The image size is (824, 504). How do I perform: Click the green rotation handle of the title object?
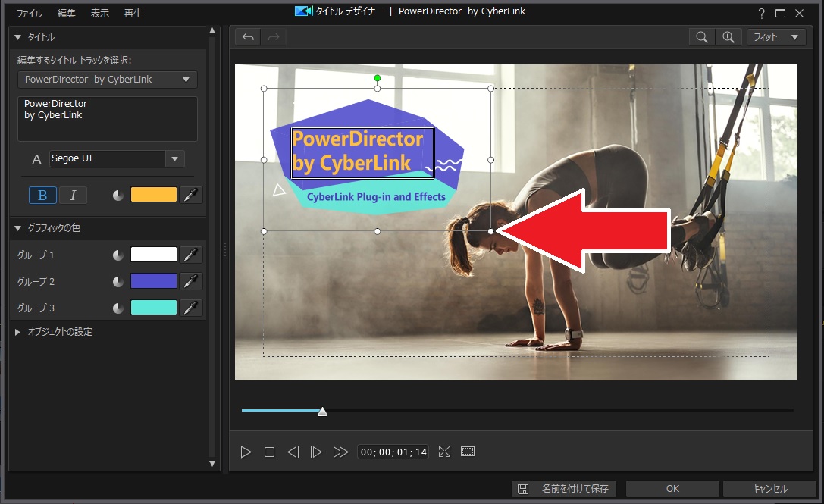tap(378, 78)
